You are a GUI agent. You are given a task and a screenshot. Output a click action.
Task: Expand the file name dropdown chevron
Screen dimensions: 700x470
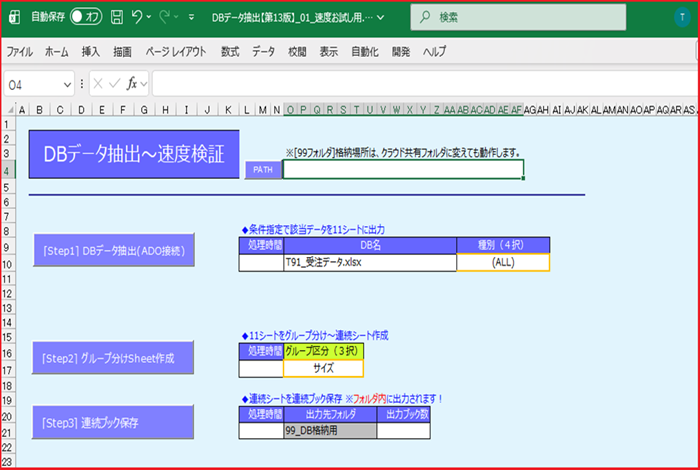coord(380,18)
